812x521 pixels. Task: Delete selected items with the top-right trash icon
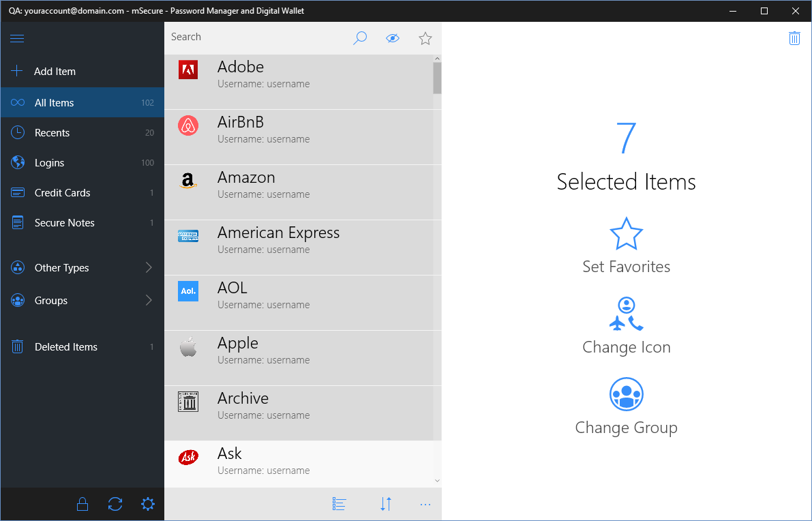[794, 38]
